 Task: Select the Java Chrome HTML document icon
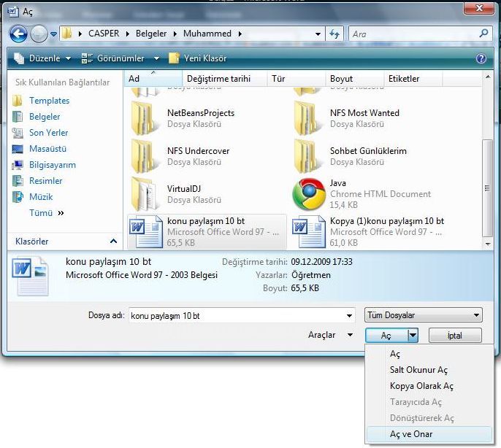[308, 193]
